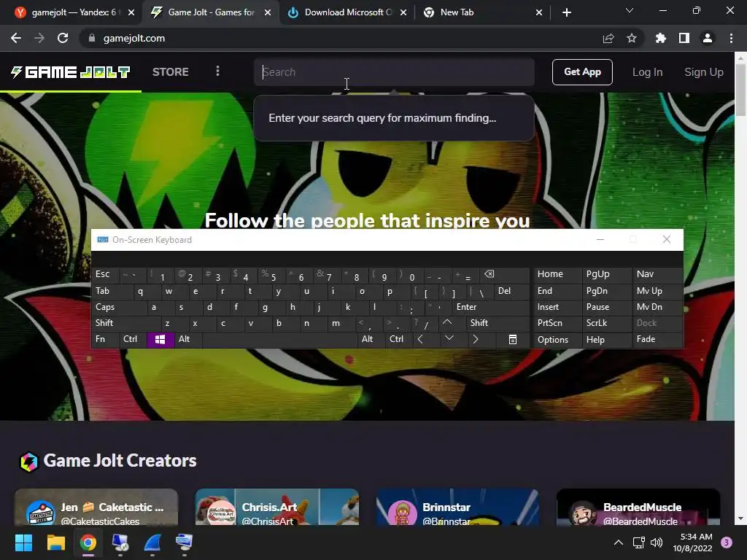Toggle the left Ctrl key on keyboard

133,339
